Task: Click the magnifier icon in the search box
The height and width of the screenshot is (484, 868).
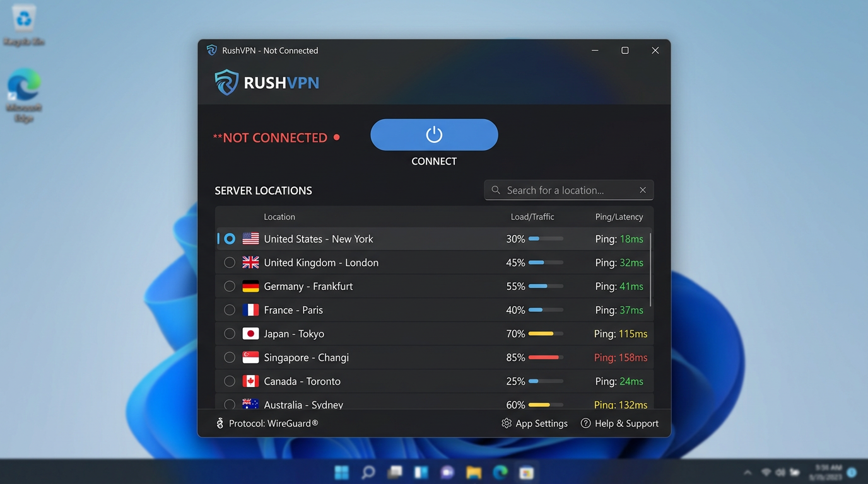Action: click(496, 190)
